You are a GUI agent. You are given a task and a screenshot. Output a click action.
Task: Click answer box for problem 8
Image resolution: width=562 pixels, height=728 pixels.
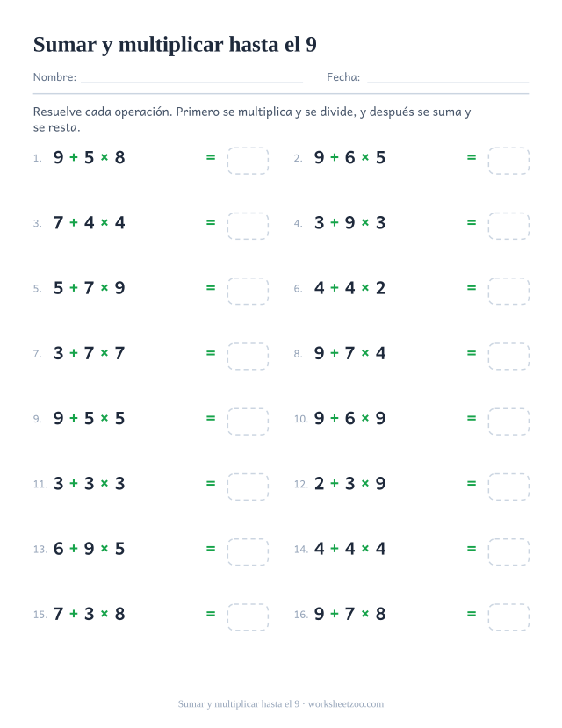[x=508, y=357]
